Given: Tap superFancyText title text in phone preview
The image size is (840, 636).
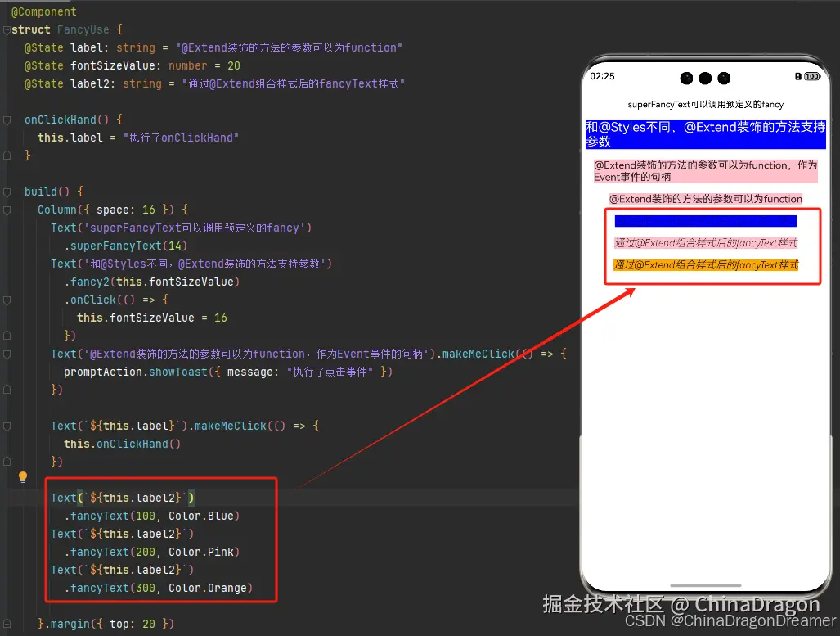Looking at the screenshot, I should (706, 105).
